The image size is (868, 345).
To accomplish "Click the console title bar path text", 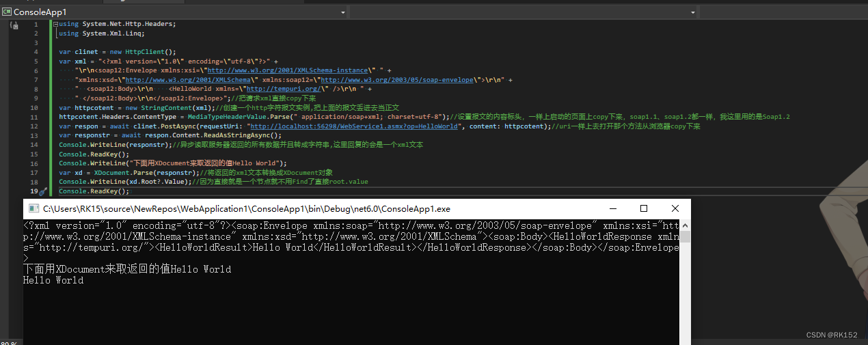I will point(247,208).
